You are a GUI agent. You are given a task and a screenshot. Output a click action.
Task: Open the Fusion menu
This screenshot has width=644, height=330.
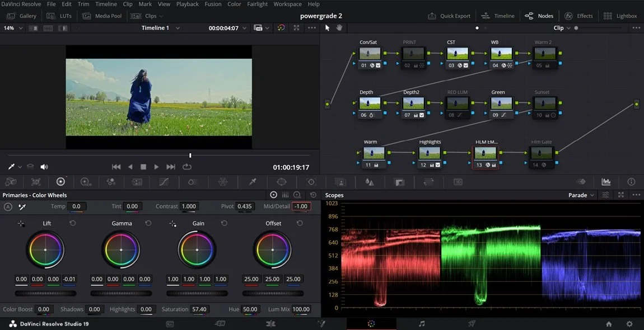[213, 4]
